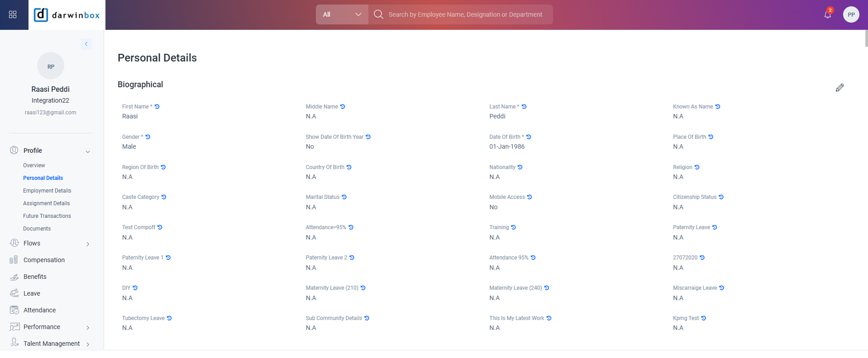868x358 pixels.
Task: Click history icon next to Marital Status
Action: pyautogui.click(x=344, y=197)
